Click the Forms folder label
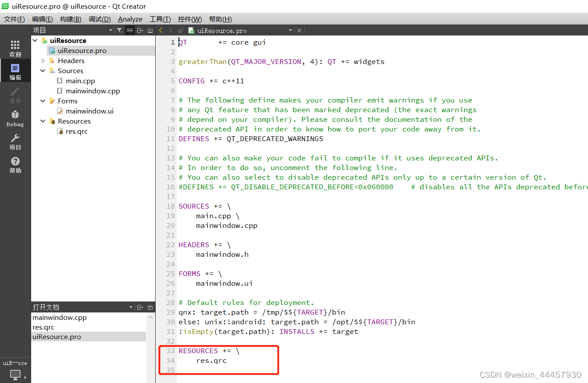 tap(68, 101)
